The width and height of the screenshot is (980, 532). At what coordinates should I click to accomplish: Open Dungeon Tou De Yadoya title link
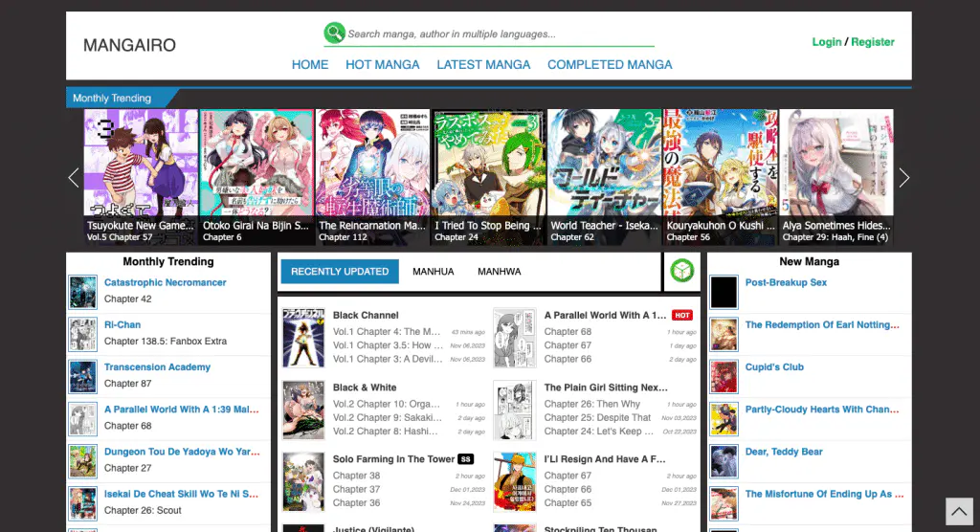click(x=182, y=452)
